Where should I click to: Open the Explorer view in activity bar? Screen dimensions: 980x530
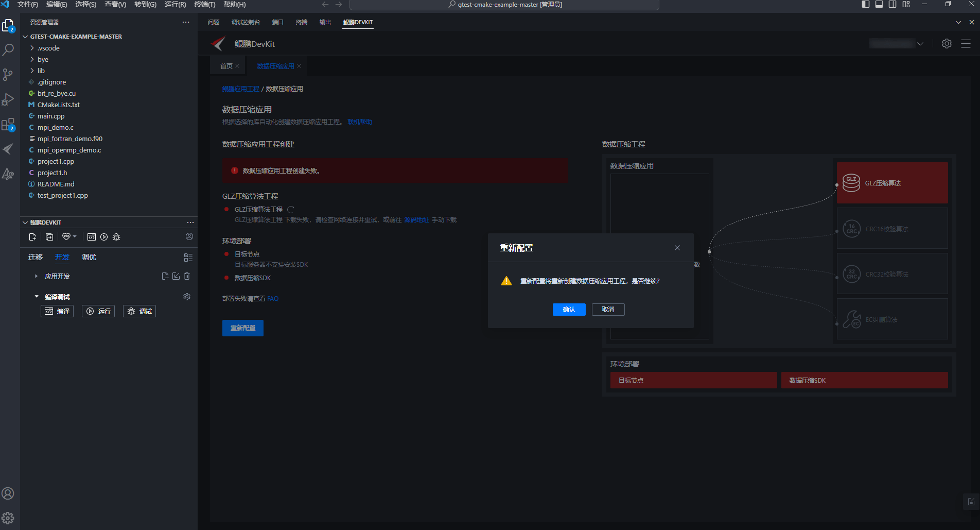tap(8, 25)
